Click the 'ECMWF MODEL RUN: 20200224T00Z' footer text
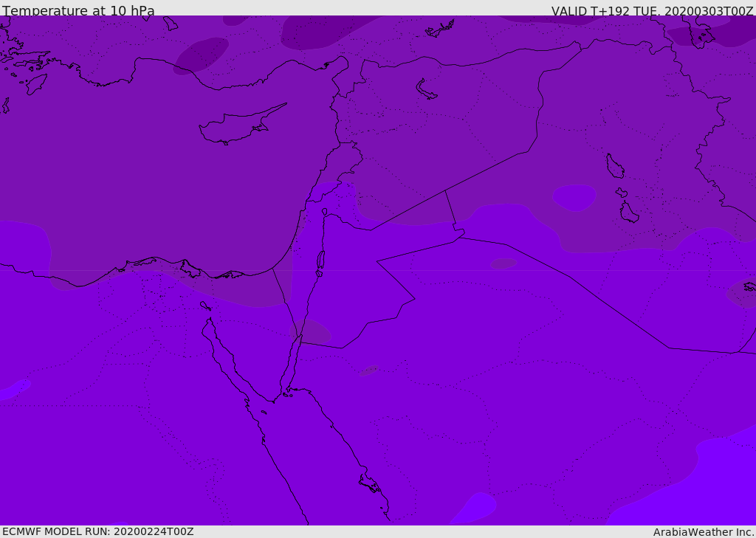The height and width of the screenshot is (538, 756). click(98, 531)
